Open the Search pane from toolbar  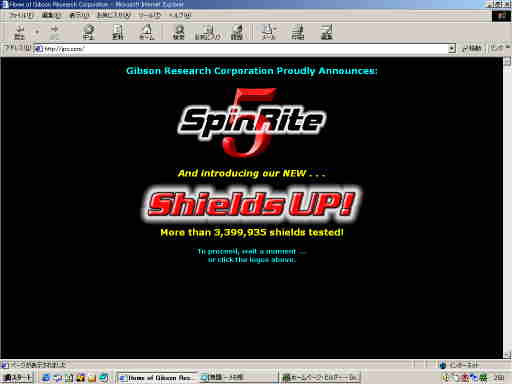coord(179,33)
